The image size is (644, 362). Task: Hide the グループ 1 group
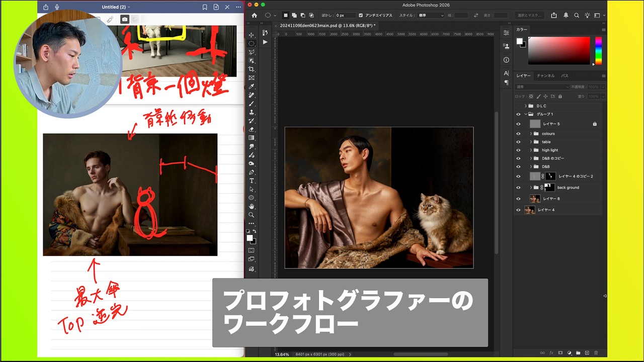tap(518, 114)
